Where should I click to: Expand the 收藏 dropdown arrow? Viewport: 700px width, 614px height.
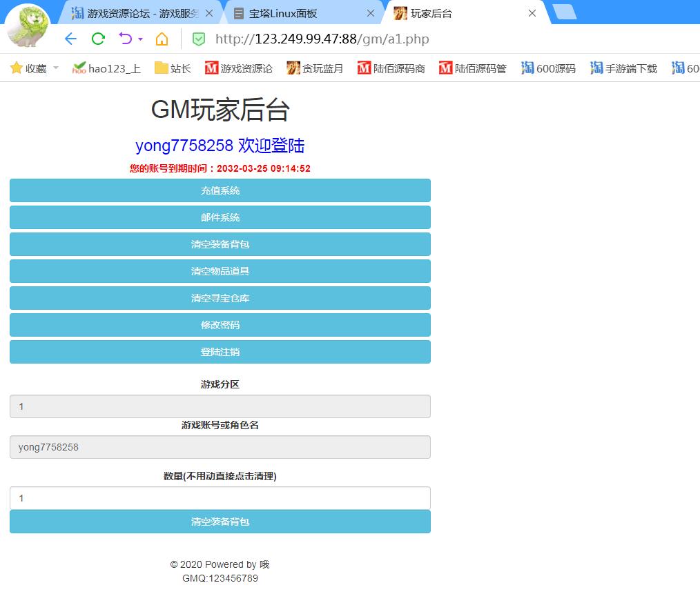click(x=56, y=68)
